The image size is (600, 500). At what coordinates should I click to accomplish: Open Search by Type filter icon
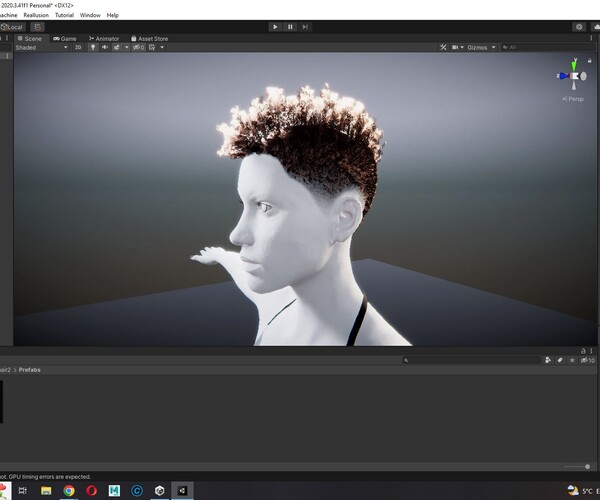coord(548,360)
